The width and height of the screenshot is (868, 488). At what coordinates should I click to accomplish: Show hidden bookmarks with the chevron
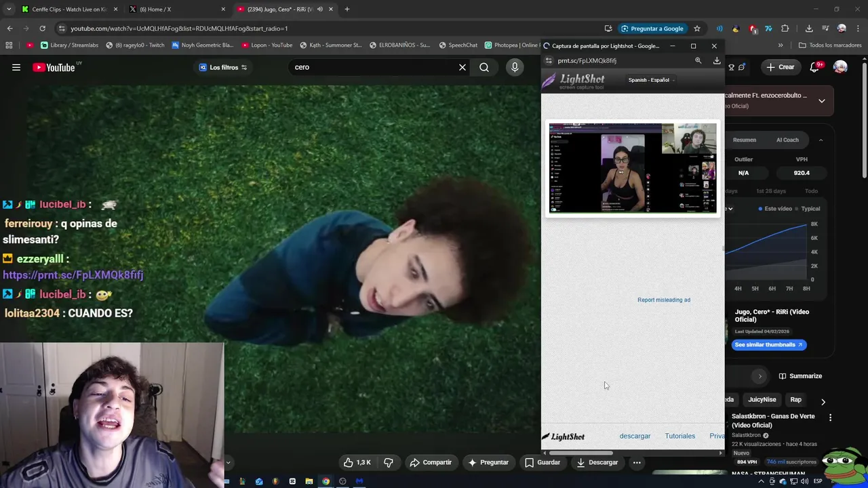pyautogui.click(x=781, y=45)
